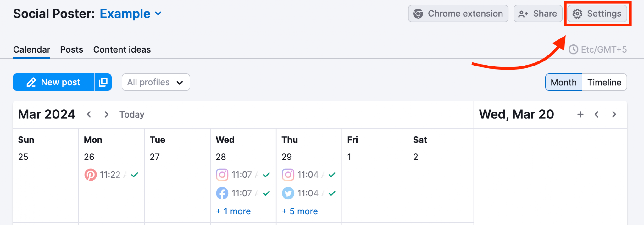Open the All profiles dropdown

(x=155, y=82)
